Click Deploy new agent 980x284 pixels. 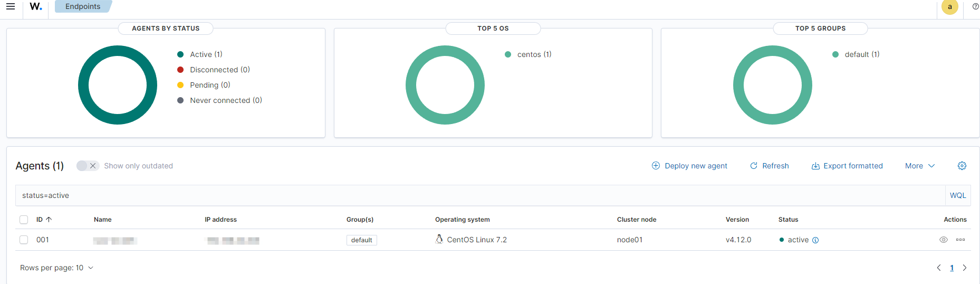(689, 166)
